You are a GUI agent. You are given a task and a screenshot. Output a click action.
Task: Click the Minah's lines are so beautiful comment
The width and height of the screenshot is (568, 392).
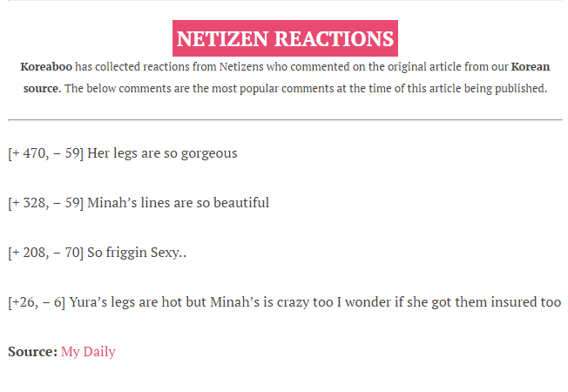[179, 202]
